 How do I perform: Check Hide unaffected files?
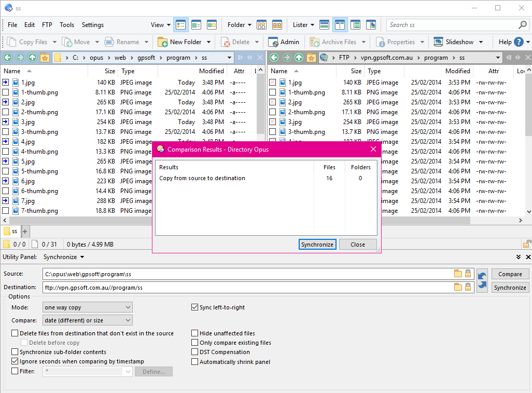click(x=195, y=333)
